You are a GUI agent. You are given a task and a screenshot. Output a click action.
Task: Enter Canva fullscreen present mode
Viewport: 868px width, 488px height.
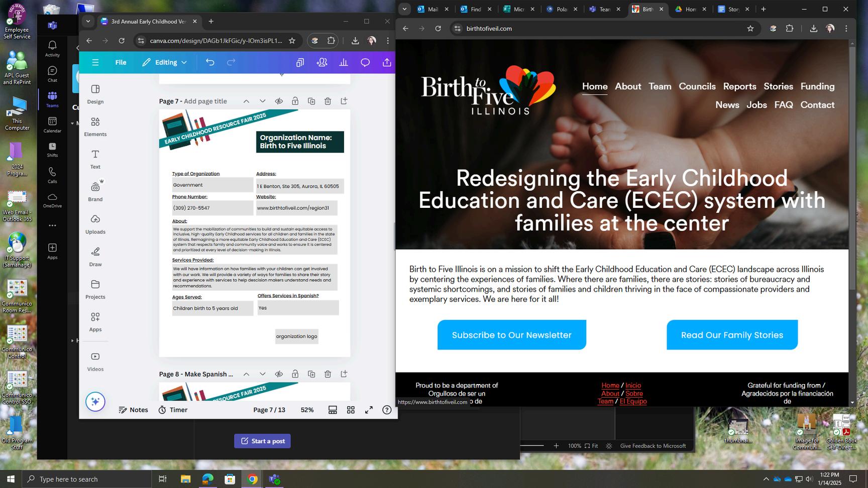pyautogui.click(x=369, y=410)
